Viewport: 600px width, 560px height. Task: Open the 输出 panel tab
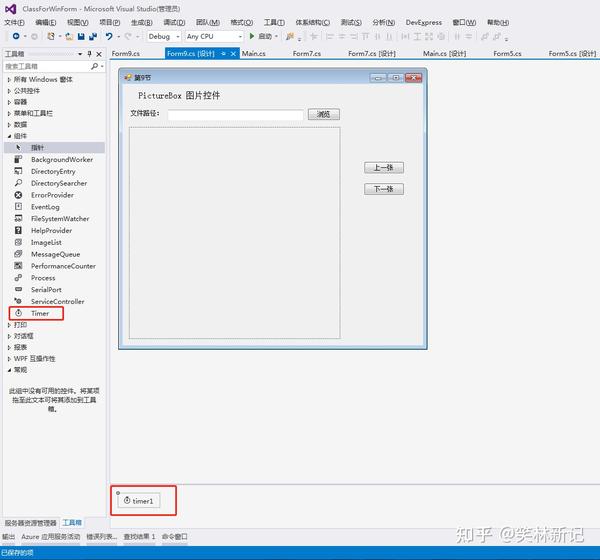click(8, 537)
